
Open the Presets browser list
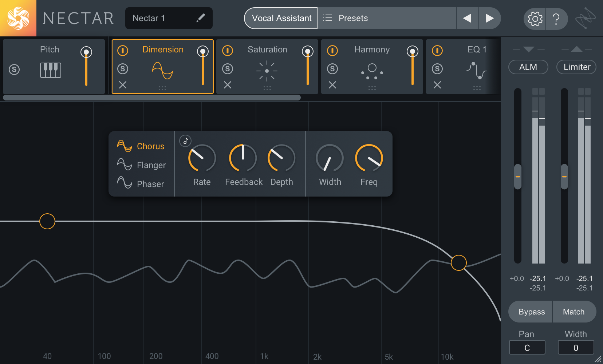386,18
